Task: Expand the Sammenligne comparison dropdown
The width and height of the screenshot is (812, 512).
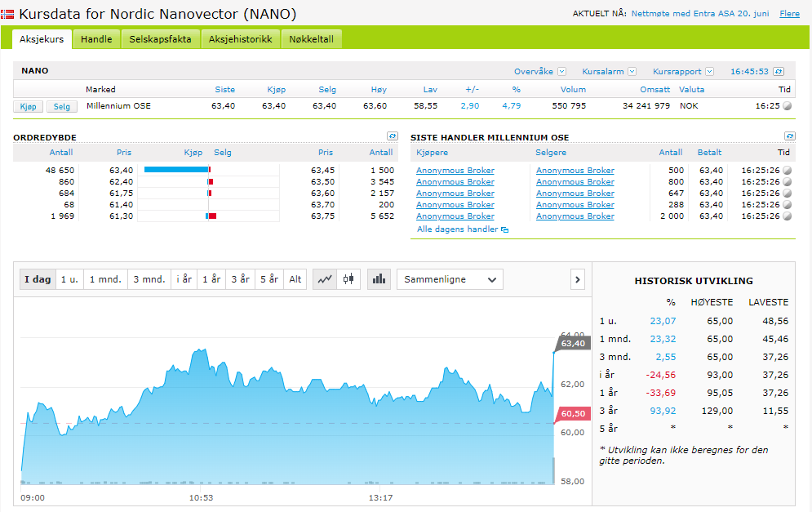Action: (x=450, y=279)
